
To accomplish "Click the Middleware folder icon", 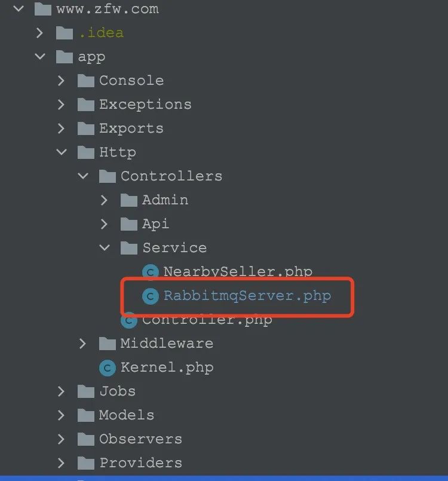I will [108, 344].
